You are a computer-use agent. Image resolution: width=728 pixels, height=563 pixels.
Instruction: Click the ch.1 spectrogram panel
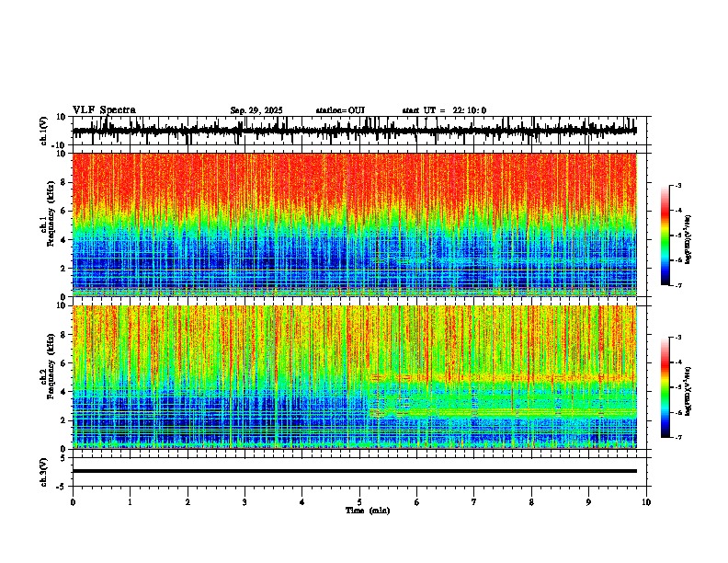tap(354, 224)
